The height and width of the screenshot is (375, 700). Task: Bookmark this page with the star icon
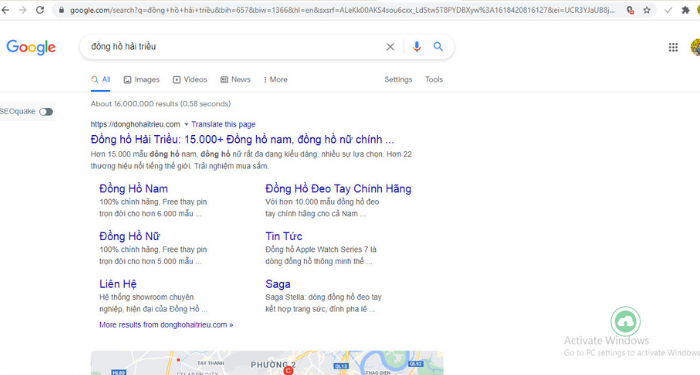(646, 10)
